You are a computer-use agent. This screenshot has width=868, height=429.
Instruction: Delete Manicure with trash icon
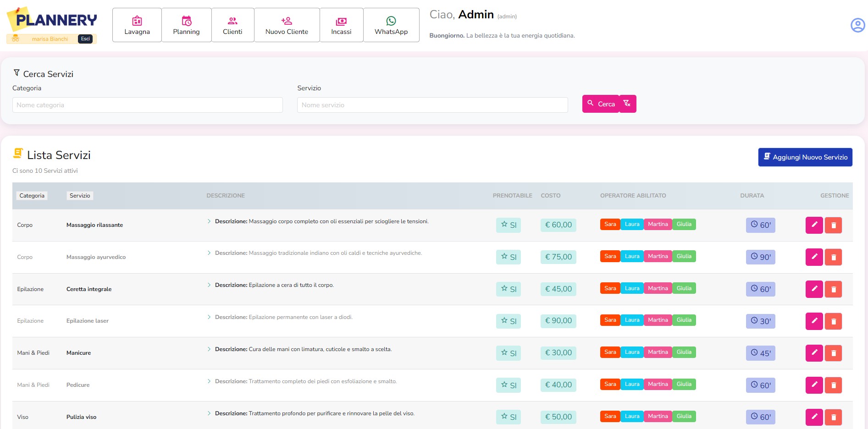click(834, 353)
